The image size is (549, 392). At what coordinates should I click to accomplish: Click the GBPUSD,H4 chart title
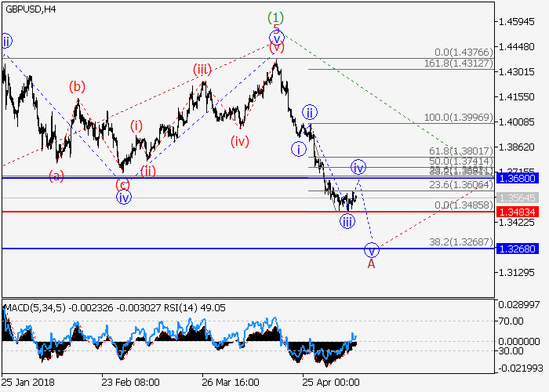[29, 9]
